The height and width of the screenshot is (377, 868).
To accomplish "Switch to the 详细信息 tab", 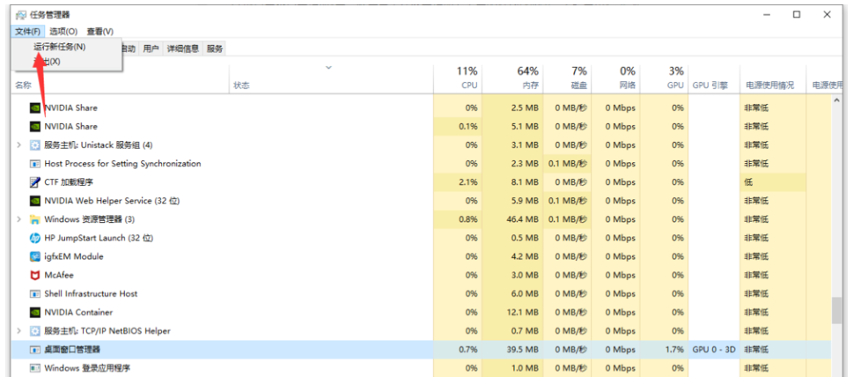I will pyautogui.click(x=183, y=48).
